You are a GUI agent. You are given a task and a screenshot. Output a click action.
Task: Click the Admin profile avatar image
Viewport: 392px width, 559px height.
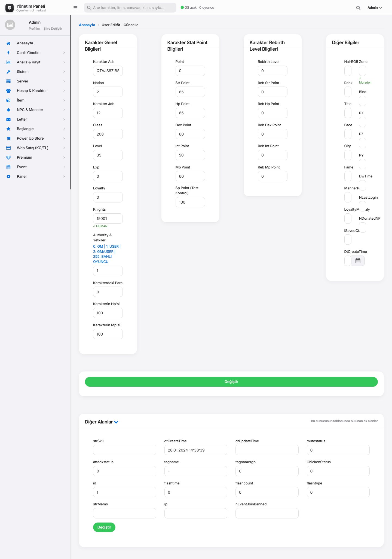coord(10,25)
